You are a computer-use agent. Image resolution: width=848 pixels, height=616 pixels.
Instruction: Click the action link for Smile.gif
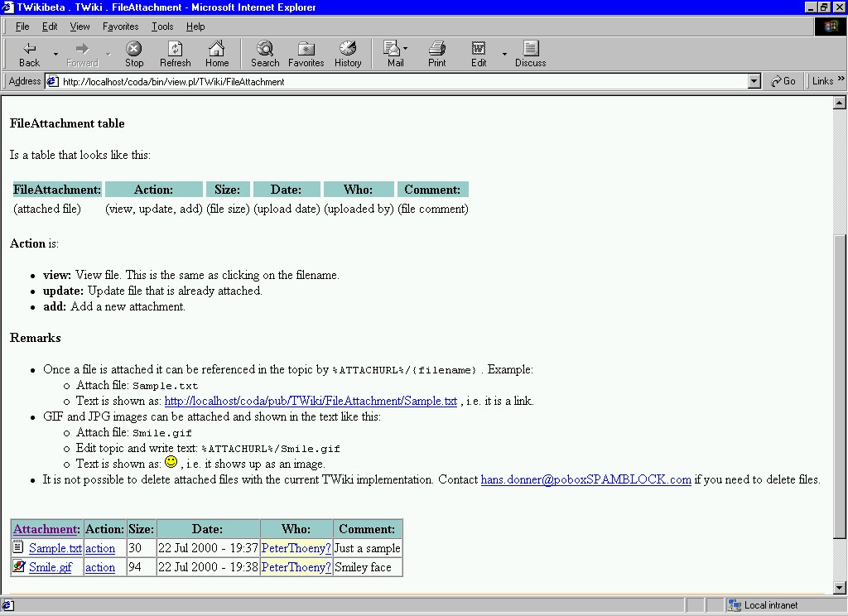(100, 567)
